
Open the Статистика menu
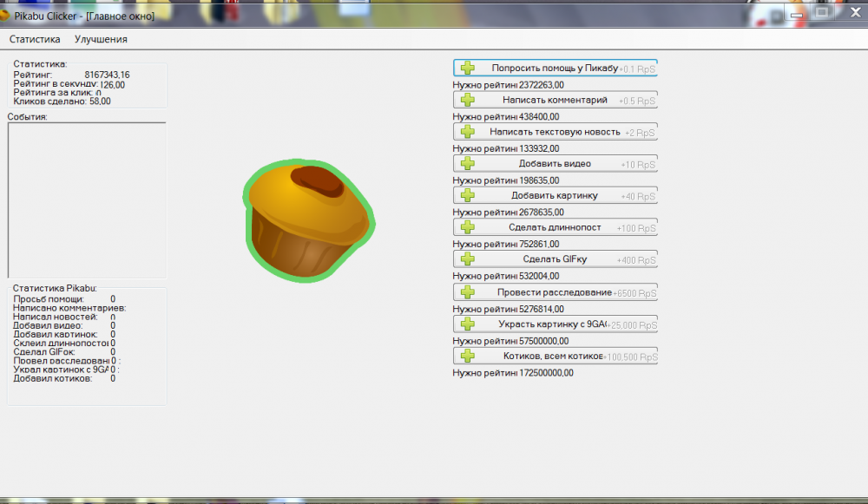click(x=35, y=39)
